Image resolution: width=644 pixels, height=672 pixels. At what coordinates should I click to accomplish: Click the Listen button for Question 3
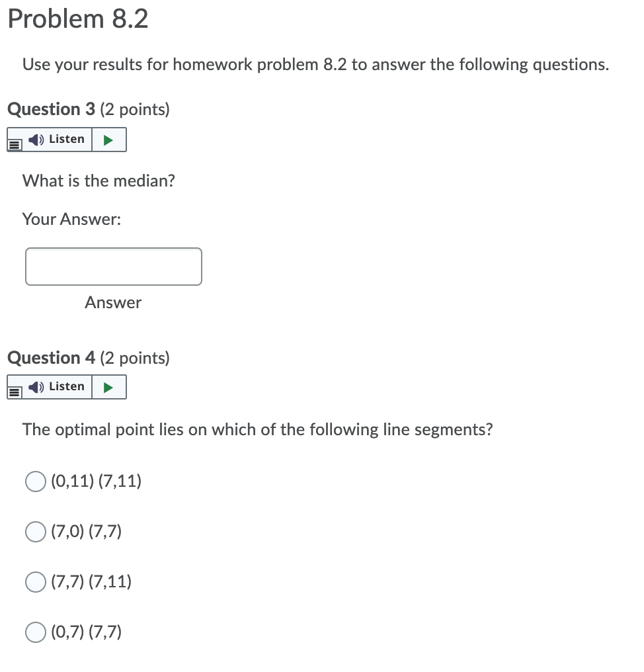coord(58,139)
